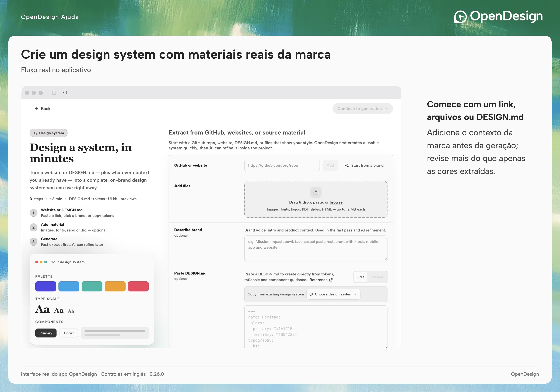Image resolution: width=560 pixels, height=392 pixels.
Task: Go back with the Back arrow
Action: click(43, 108)
